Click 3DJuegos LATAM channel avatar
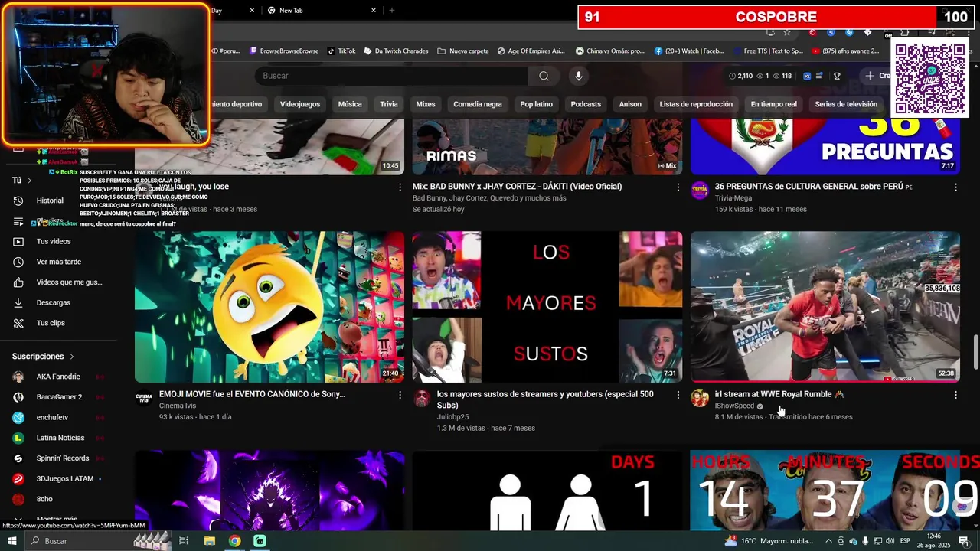 click(x=18, y=478)
